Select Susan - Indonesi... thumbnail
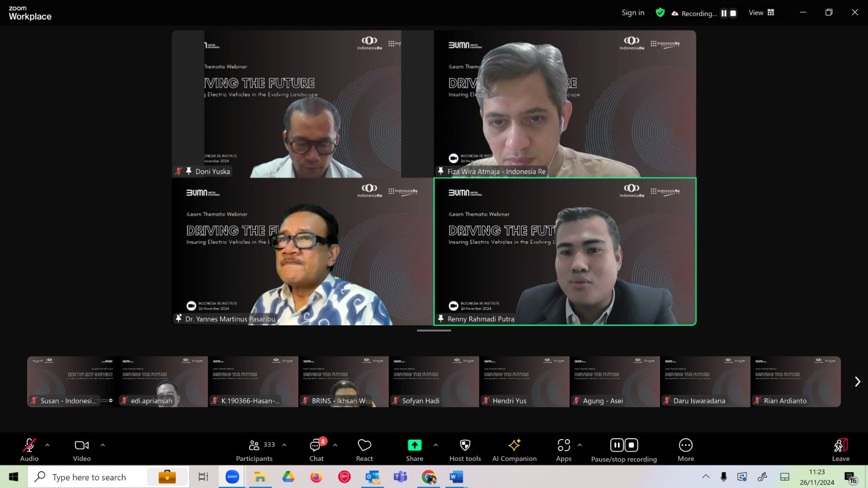 click(x=72, y=382)
